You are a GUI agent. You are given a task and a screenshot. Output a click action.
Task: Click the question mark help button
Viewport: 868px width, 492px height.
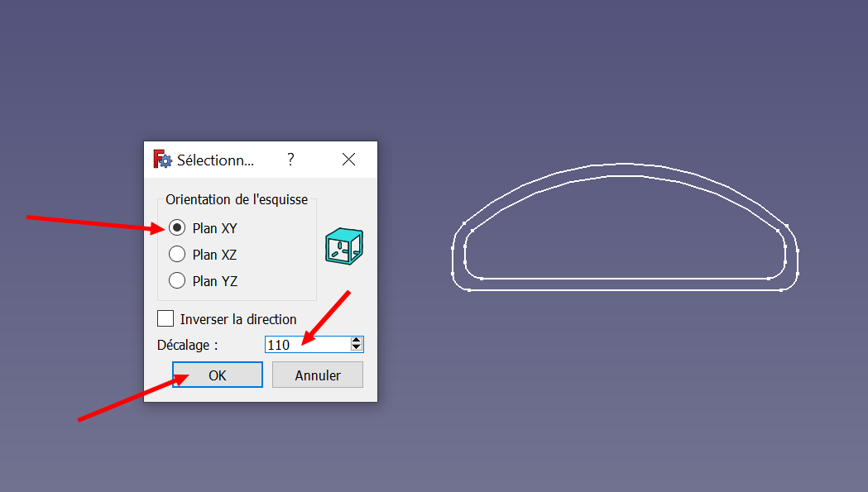[x=290, y=160]
